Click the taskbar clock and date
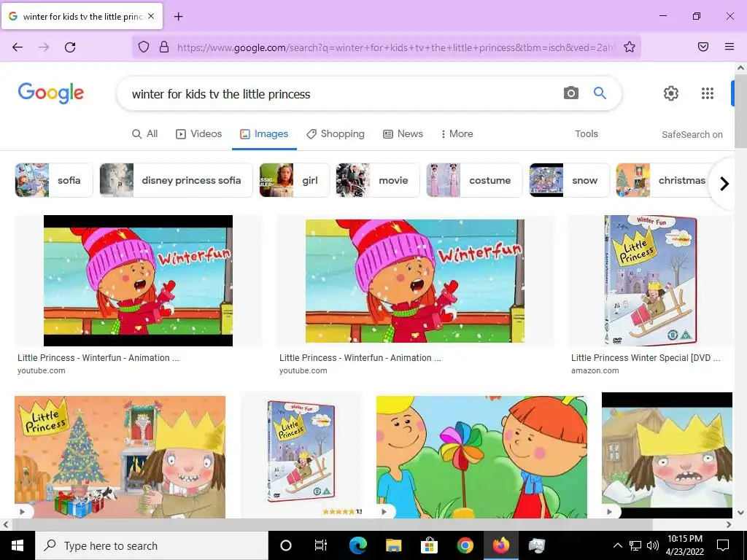 (x=684, y=545)
